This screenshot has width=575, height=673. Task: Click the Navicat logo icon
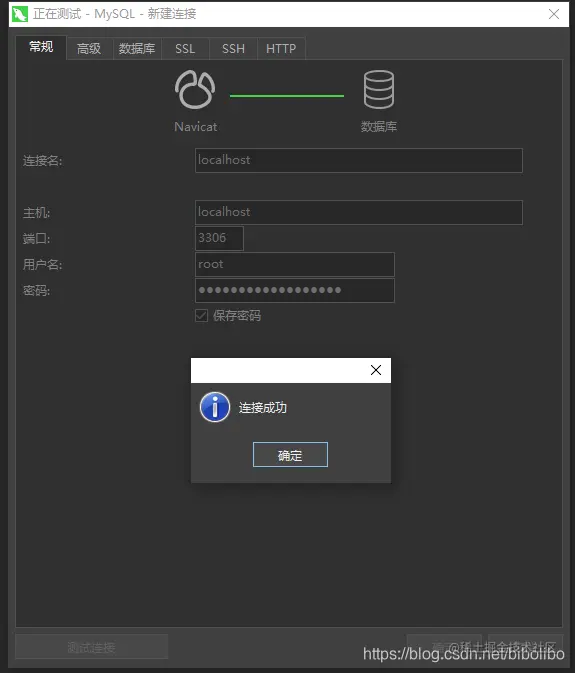[195, 90]
